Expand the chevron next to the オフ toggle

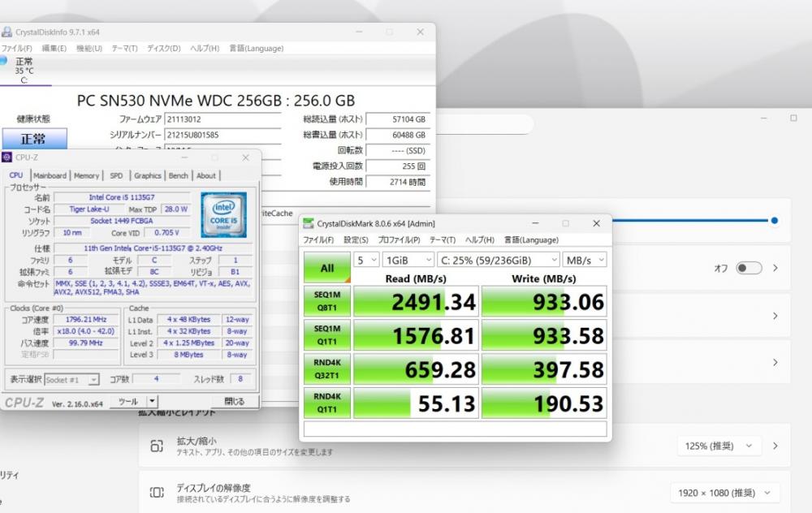click(x=775, y=268)
